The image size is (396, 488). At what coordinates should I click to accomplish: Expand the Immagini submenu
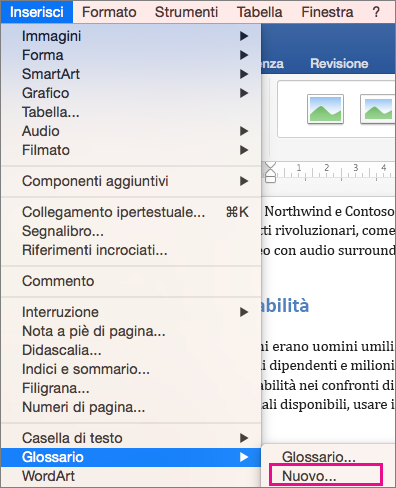[131, 36]
